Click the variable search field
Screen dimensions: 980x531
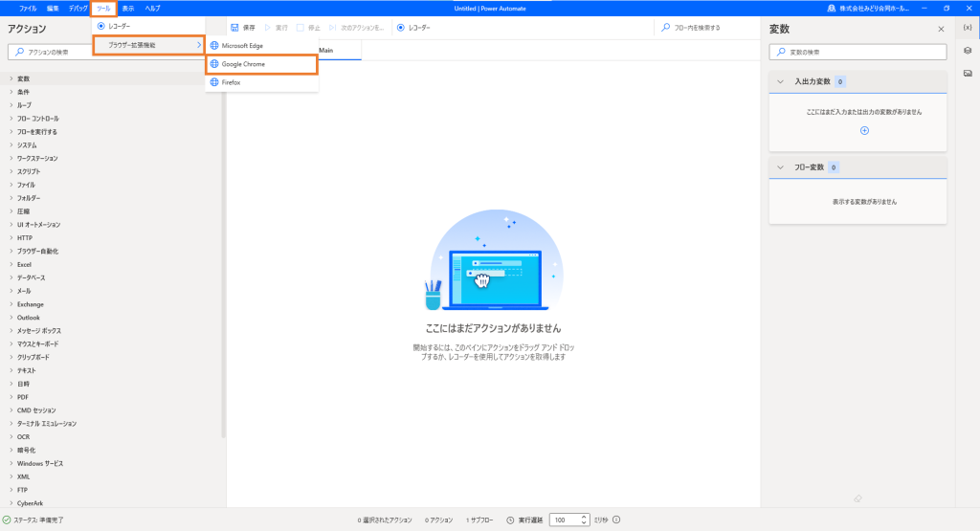coord(857,52)
